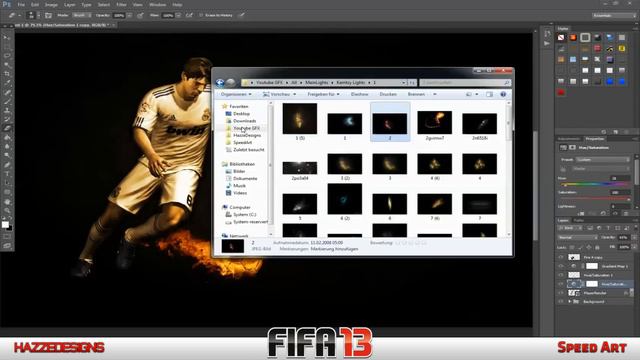Select the Eraser tool in toolbox

[x=7, y=128]
